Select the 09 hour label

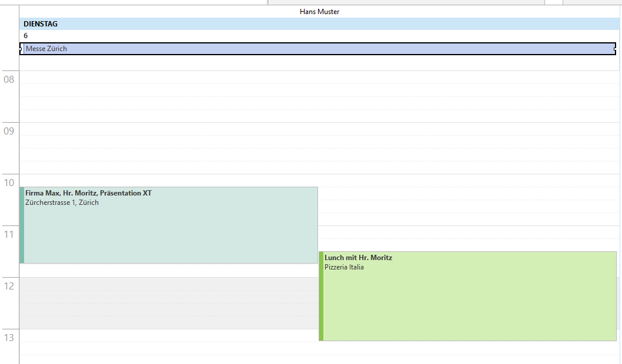9,132
